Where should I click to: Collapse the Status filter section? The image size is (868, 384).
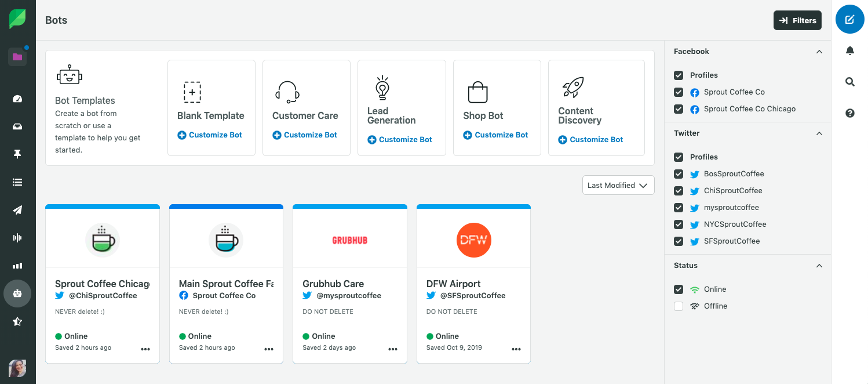(819, 266)
